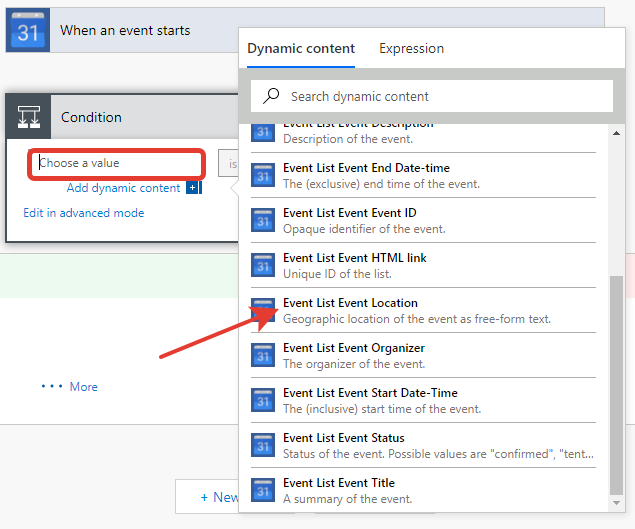
Task: Click Add dynamic content link
Action: tap(123, 188)
